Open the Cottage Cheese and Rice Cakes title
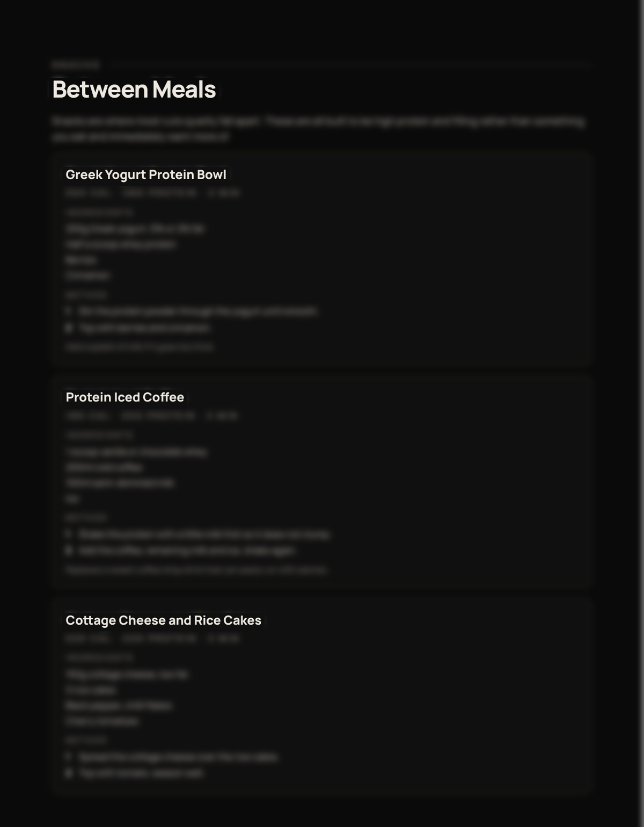 coord(164,620)
